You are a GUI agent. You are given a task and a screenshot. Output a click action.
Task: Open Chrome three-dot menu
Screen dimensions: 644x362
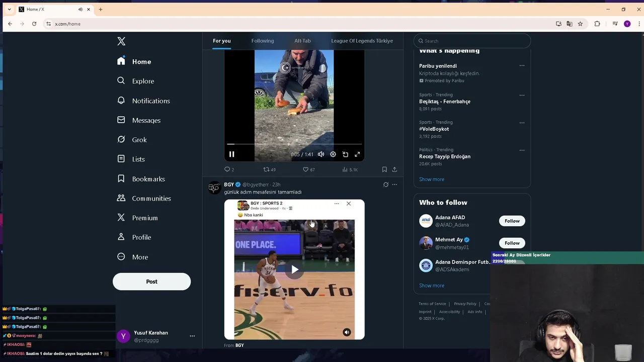(639, 24)
